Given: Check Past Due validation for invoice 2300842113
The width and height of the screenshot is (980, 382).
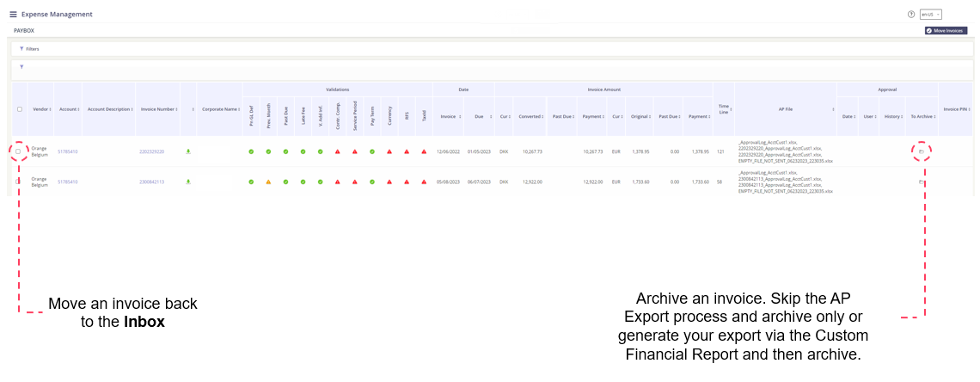Looking at the screenshot, I should click(285, 182).
